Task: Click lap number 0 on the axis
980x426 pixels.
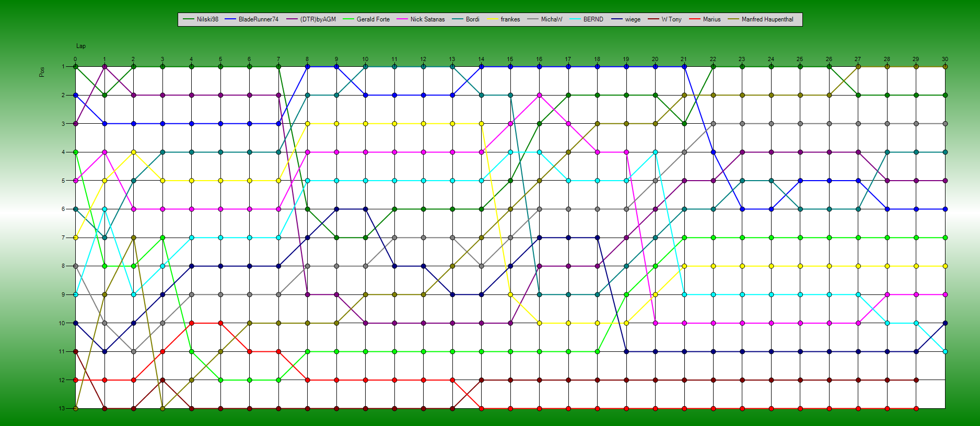Action: pos(75,59)
